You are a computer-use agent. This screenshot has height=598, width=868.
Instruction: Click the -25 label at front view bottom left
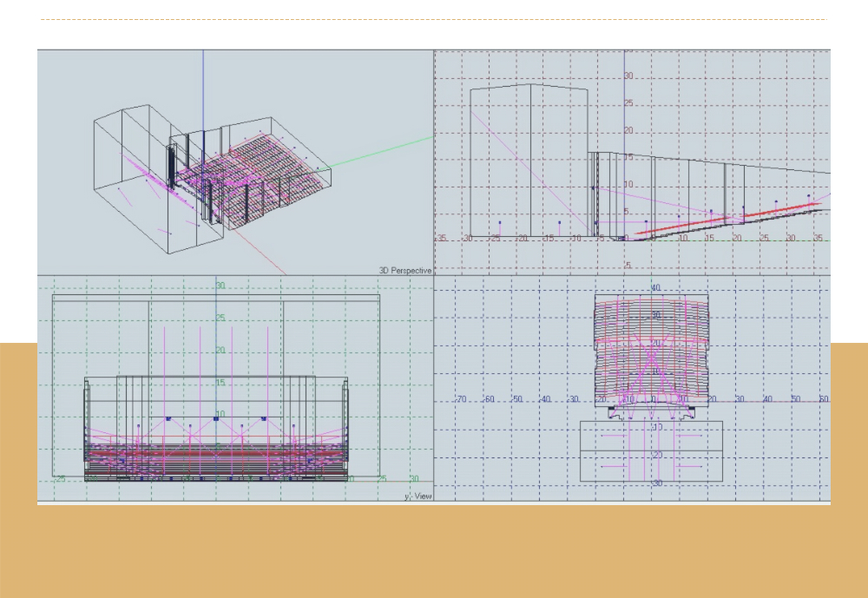[61, 479]
